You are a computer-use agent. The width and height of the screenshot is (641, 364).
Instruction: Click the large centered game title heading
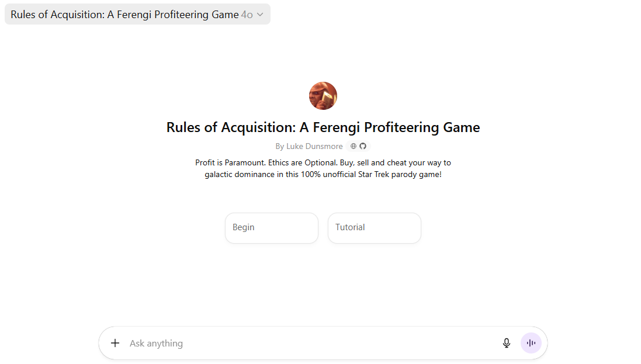323,127
